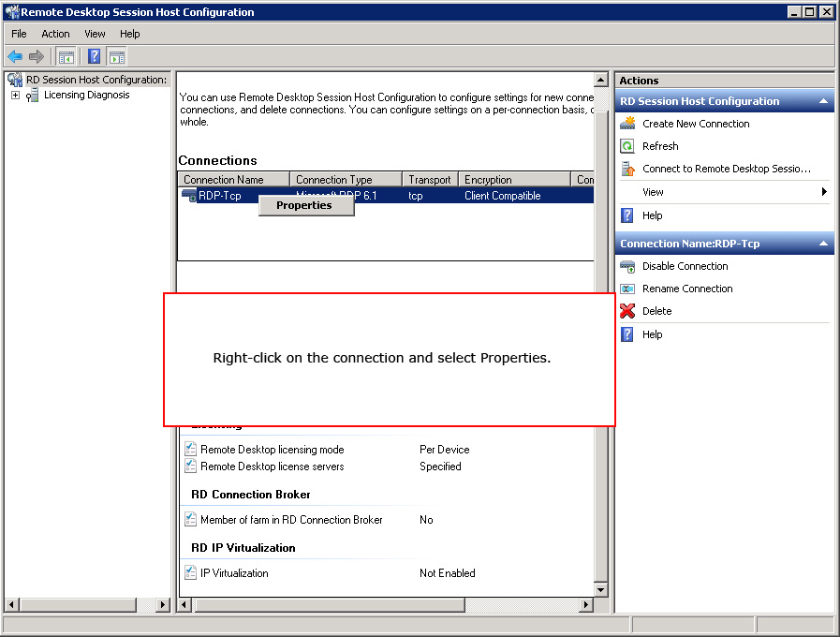Sort by the Encryption column header
Screen dimensions: 840x637
514,180
